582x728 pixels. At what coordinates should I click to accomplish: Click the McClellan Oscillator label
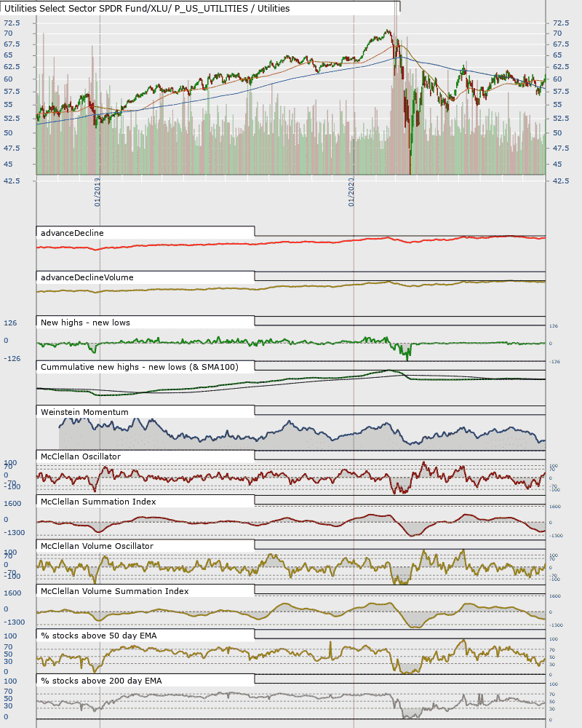pyautogui.click(x=80, y=457)
